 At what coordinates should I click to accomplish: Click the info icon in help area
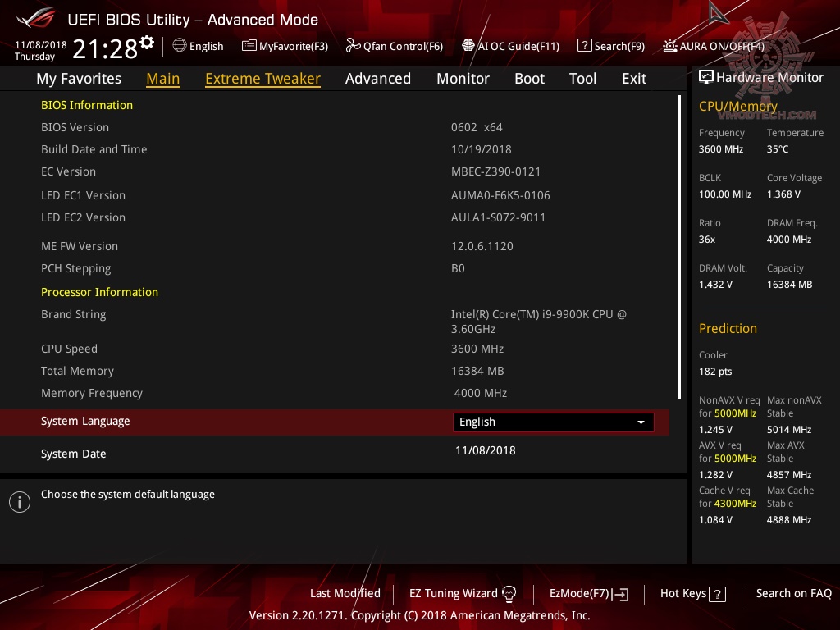20,502
